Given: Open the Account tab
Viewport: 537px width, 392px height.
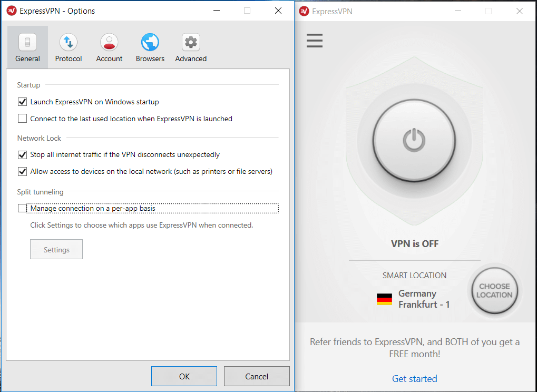Looking at the screenshot, I should tap(109, 47).
